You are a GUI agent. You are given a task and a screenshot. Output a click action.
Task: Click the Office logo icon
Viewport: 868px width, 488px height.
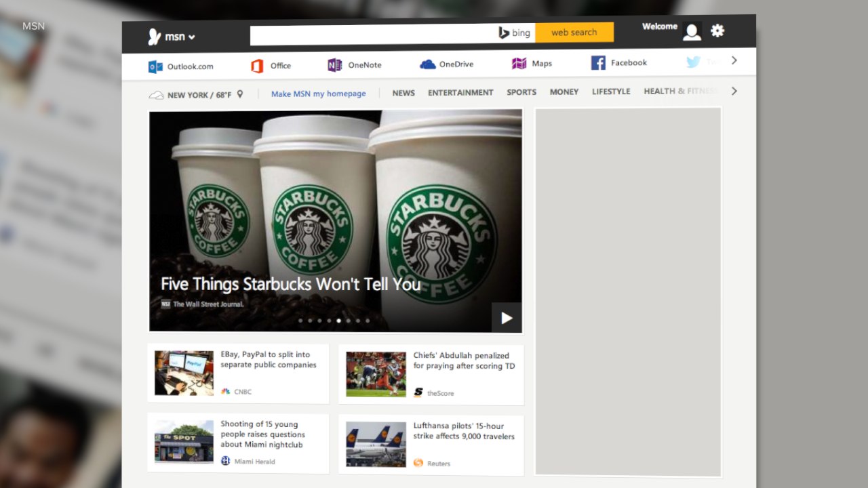[x=257, y=66]
